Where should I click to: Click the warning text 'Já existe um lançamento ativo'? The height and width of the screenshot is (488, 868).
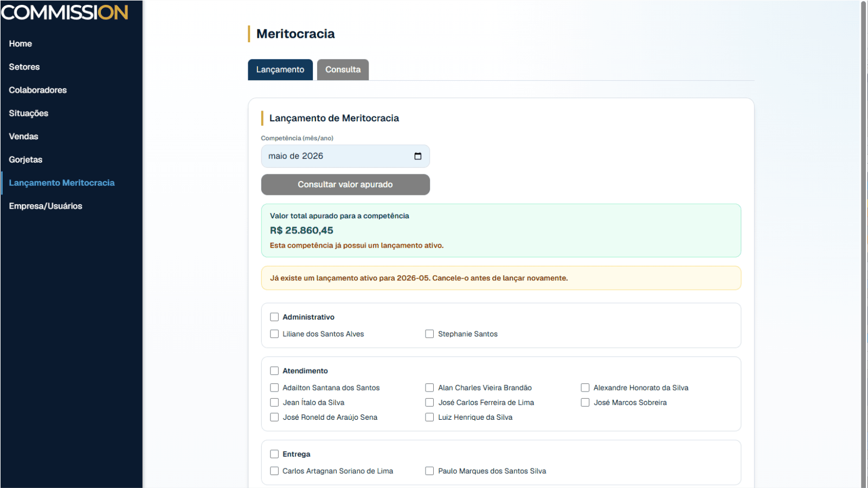point(419,278)
